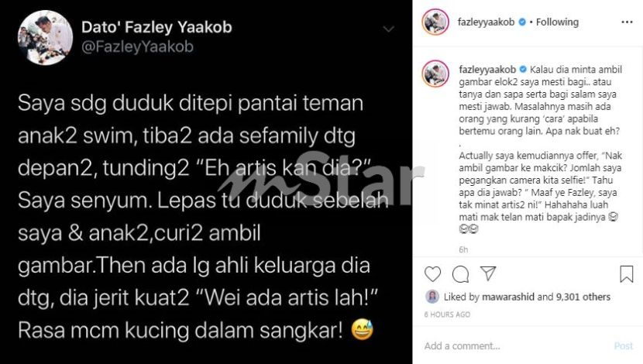
Task: Open fazleyyaakob header profile picture
Action: 435,22
